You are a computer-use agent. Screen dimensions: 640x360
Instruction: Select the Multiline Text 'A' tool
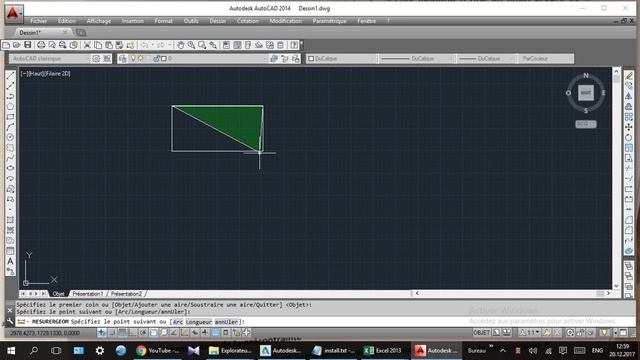[x=11, y=261]
